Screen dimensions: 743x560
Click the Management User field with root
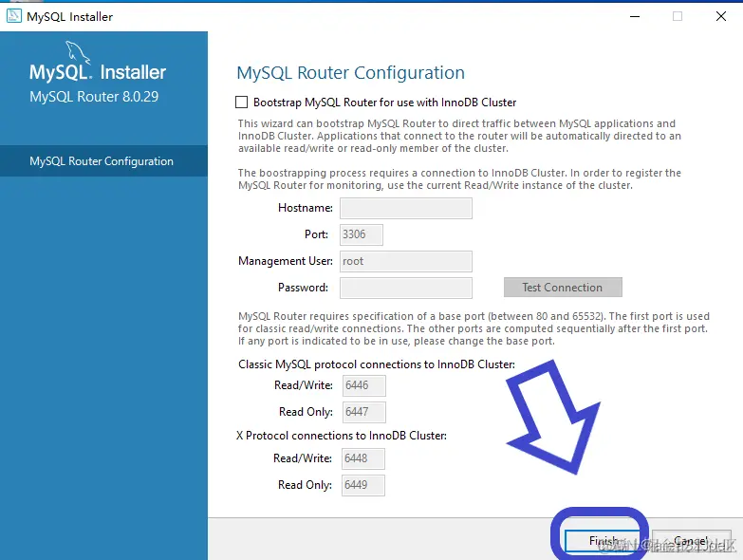(405, 261)
